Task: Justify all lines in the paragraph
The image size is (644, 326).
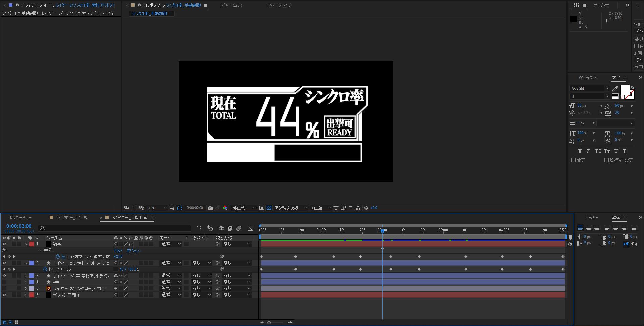Action: click(634, 227)
